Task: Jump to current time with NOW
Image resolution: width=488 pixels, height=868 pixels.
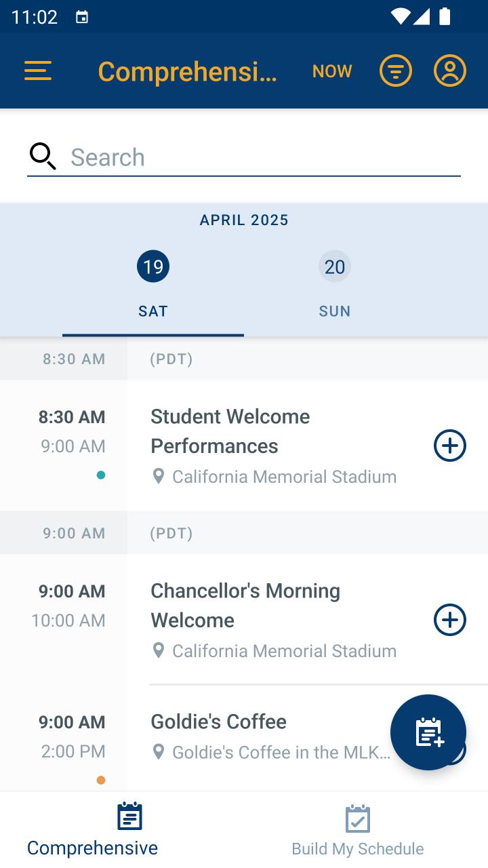Action: 332,71
